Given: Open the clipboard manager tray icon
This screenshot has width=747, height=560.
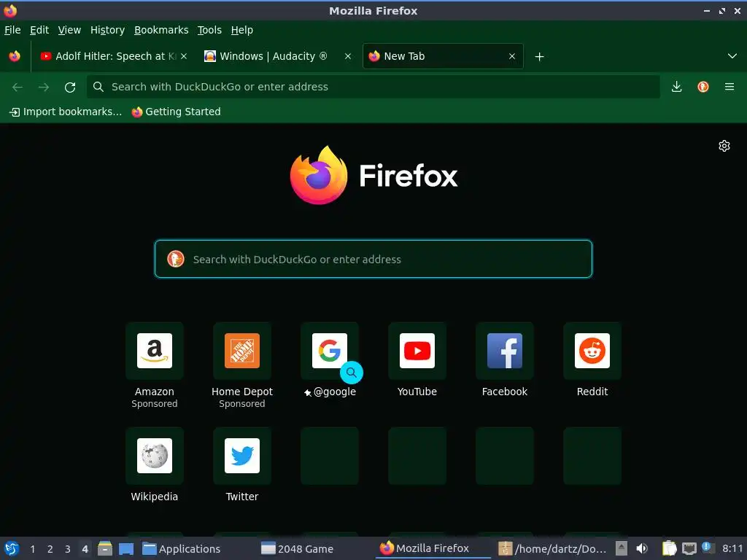Looking at the screenshot, I should [670, 548].
